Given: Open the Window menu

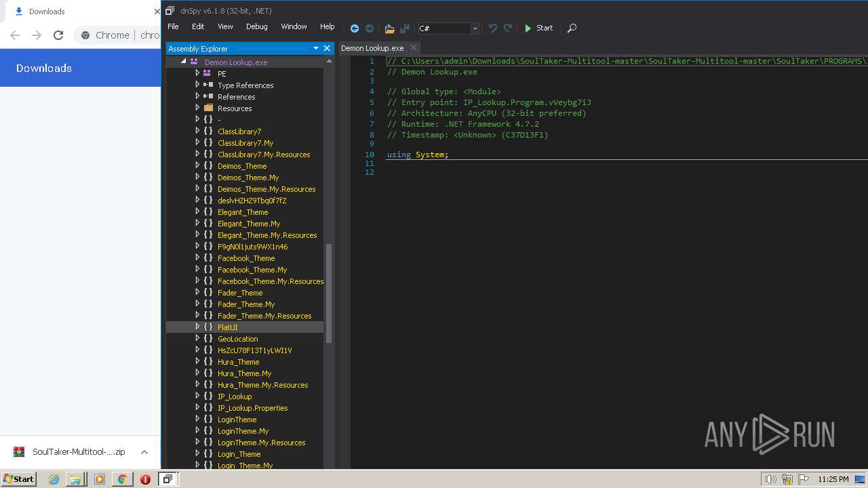Looking at the screenshot, I should coord(294,26).
